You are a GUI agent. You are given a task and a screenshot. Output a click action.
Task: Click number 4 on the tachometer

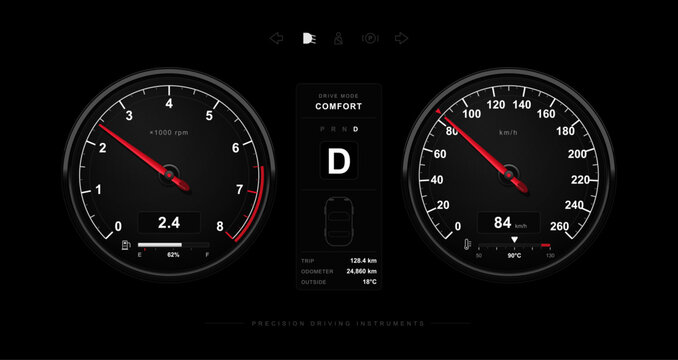coord(169,104)
